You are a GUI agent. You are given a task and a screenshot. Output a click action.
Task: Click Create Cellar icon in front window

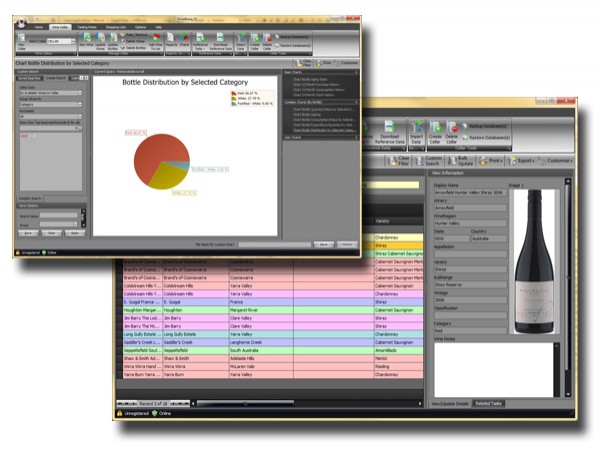255,41
